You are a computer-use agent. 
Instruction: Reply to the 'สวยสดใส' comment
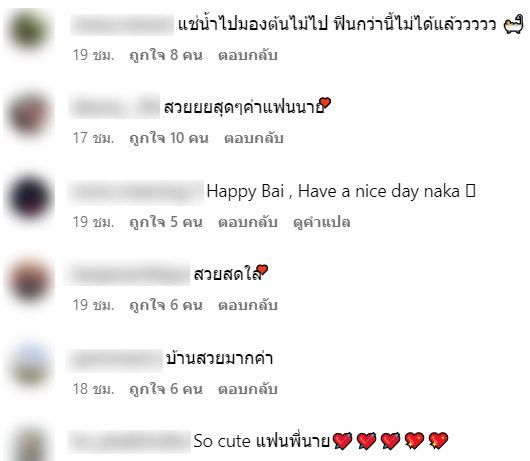[248, 305]
